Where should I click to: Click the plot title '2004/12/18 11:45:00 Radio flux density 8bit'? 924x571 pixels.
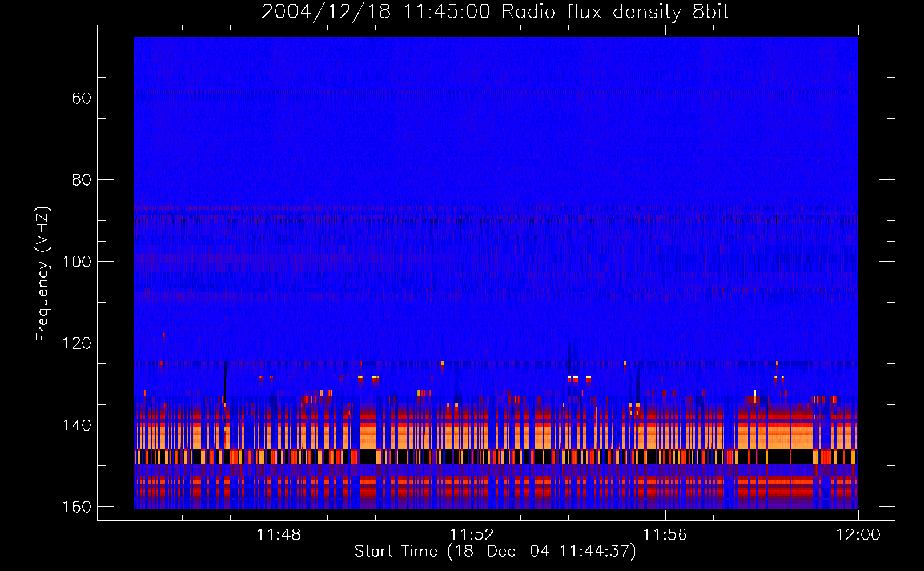[495, 12]
